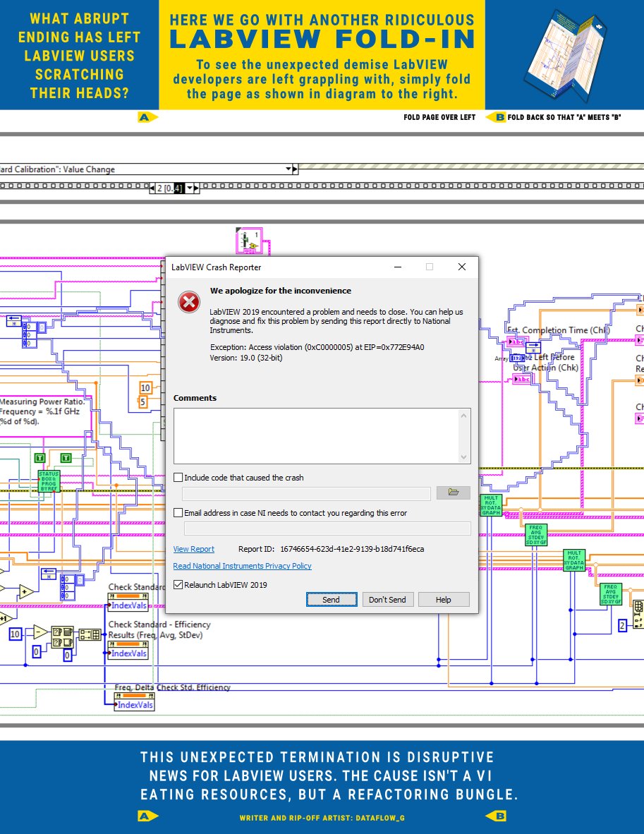Viewport: 644px width, 834px height.
Task: Click the LabVIEW Crash Reporter title text
Action: pyautogui.click(x=216, y=267)
